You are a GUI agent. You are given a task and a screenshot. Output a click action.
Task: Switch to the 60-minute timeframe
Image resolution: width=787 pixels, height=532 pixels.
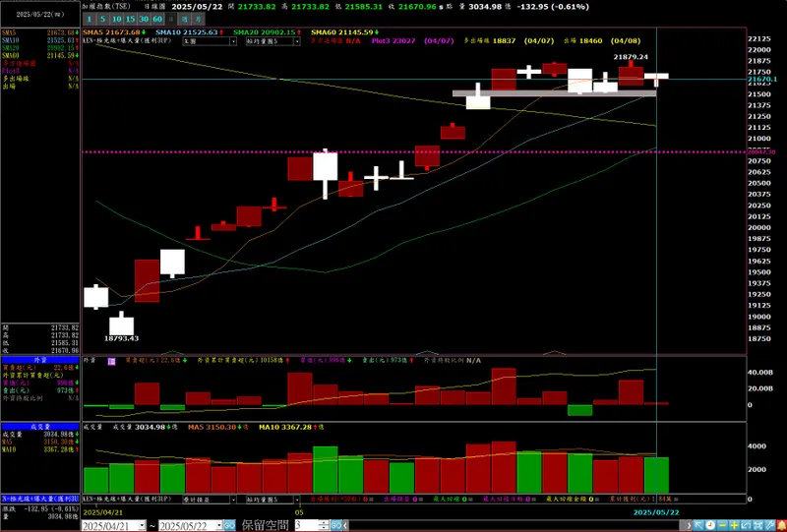[x=157, y=19]
